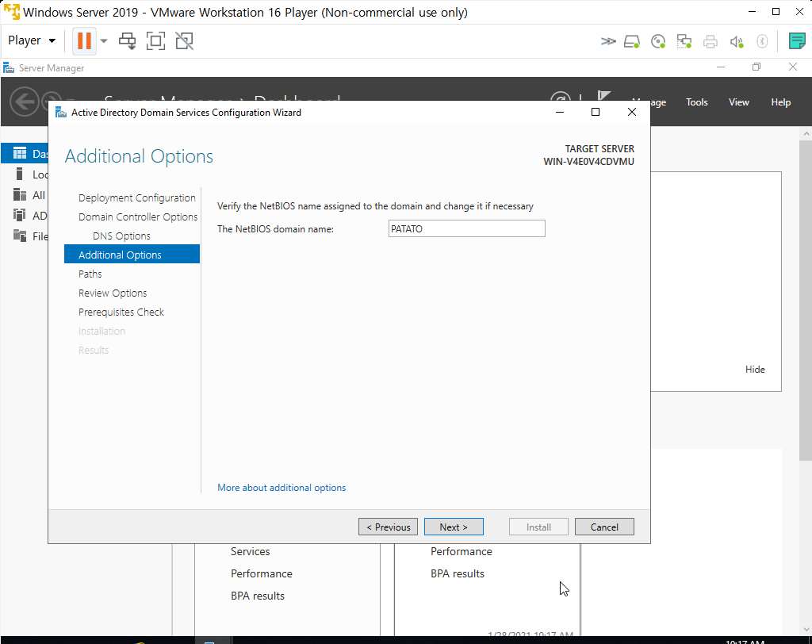Click the CD/DVD drive device icon
812x644 pixels.
pyautogui.click(x=658, y=41)
